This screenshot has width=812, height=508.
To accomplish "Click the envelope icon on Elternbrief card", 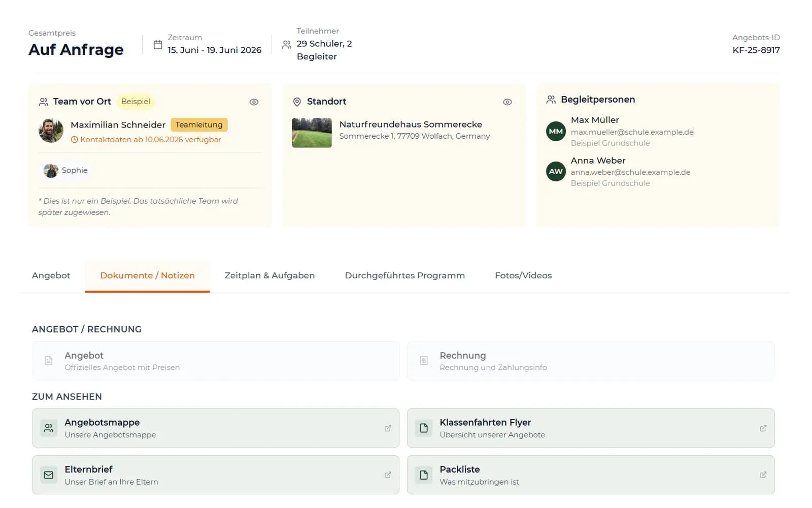I will point(49,475).
